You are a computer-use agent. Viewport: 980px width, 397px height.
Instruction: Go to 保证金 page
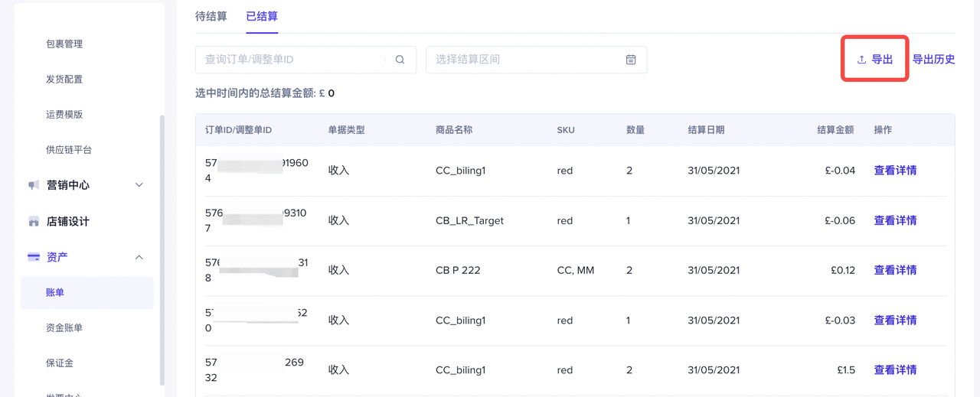(x=60, y=363)
